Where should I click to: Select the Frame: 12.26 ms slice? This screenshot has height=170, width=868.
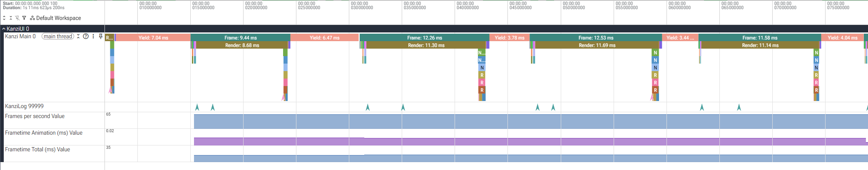[x=425, y=37]
